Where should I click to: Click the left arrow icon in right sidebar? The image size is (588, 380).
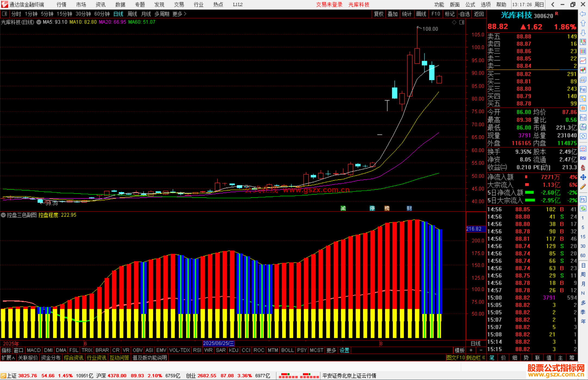point(583,14)
